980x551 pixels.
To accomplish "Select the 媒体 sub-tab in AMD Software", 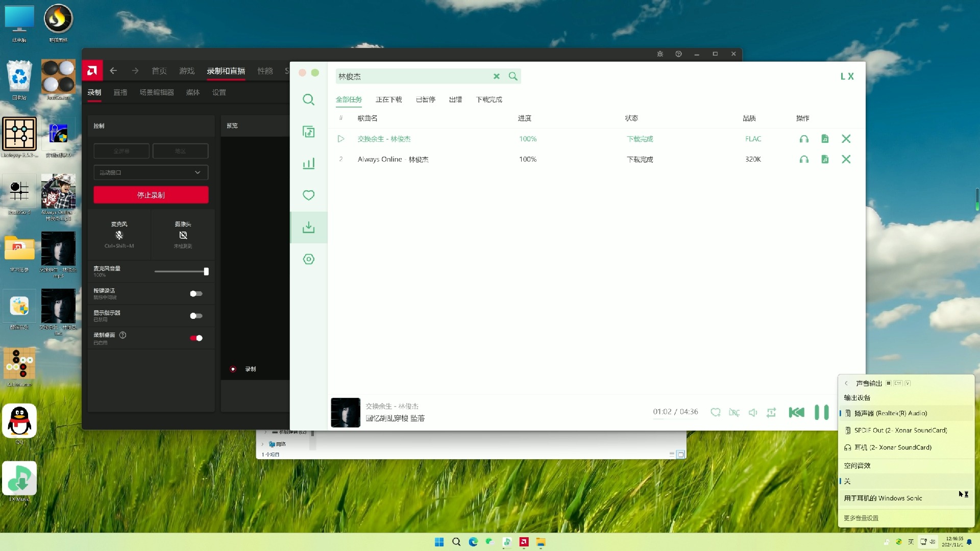I will pos(193,92).
